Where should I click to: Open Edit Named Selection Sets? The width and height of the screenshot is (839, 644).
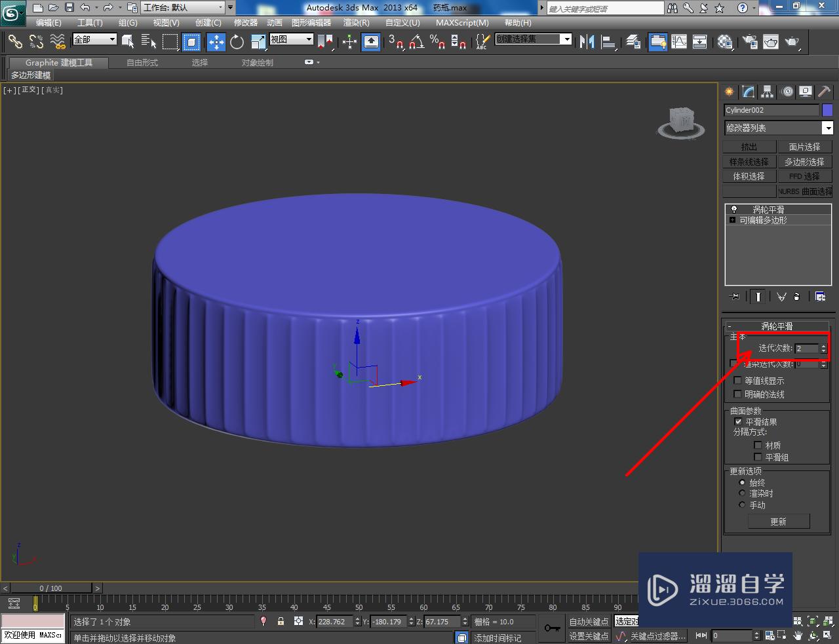click(x=482, y=42)
